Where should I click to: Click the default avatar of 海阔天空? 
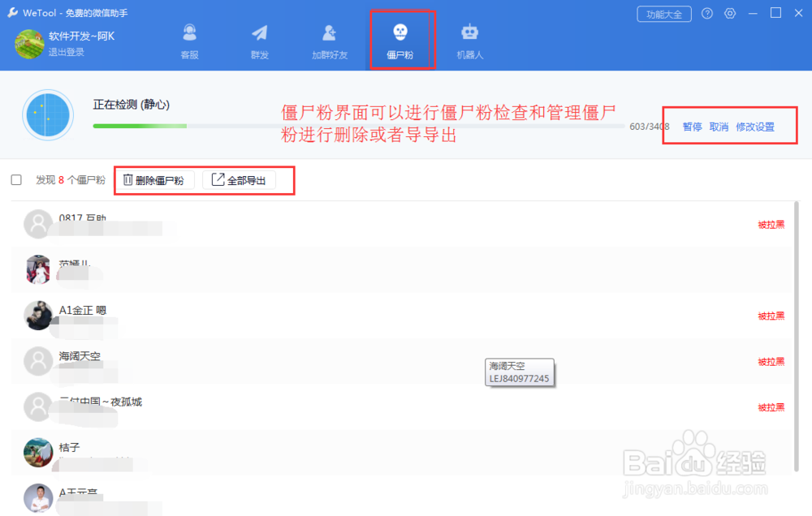(x=38, y=361)
